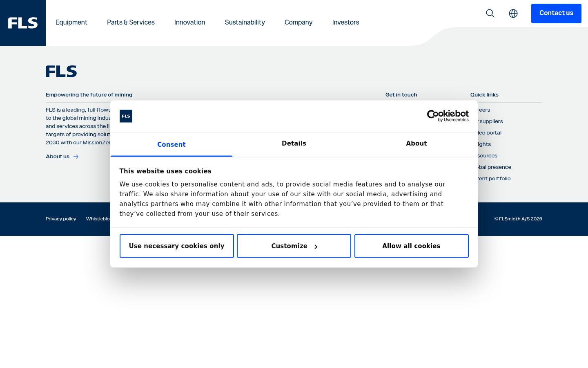Open the Parts & Services menu
The width and height of the screenshot is (588, 368).
pyautogui.click(x=131, y=22)
